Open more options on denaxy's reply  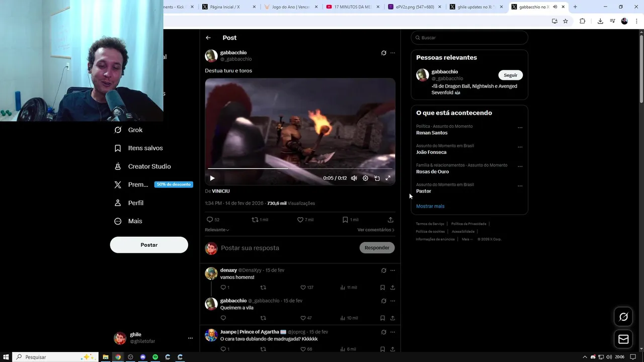pos(393,270)
